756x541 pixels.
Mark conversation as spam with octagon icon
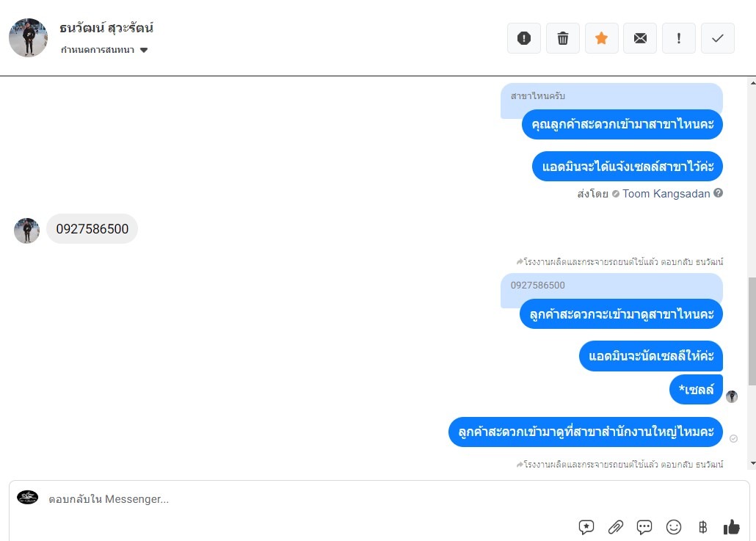(524, 38)
